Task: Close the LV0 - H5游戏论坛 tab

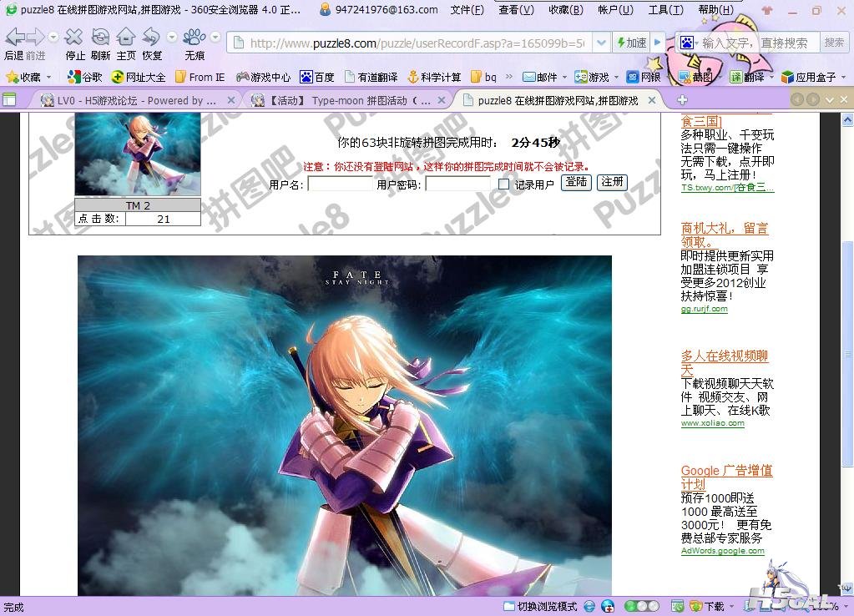Action: 231,100
